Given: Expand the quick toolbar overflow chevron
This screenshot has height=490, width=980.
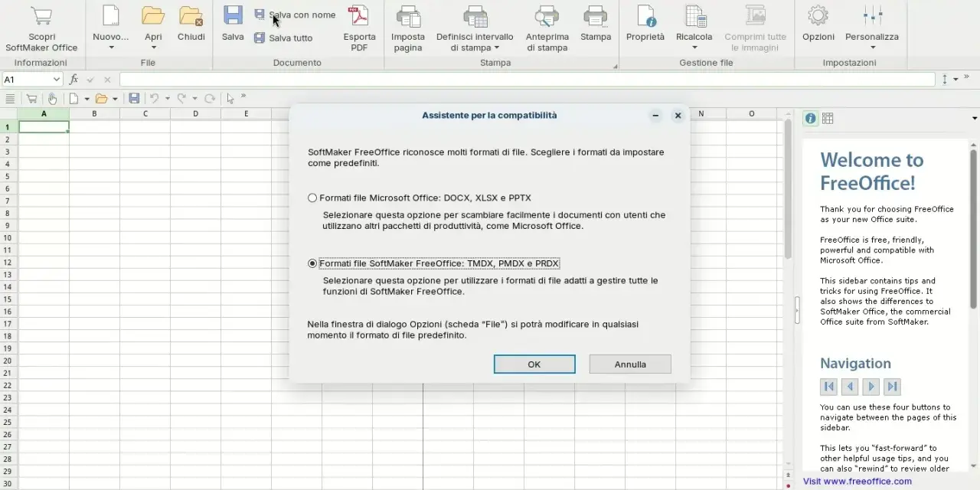Looking at the screenshot, I should pos(243,96).
